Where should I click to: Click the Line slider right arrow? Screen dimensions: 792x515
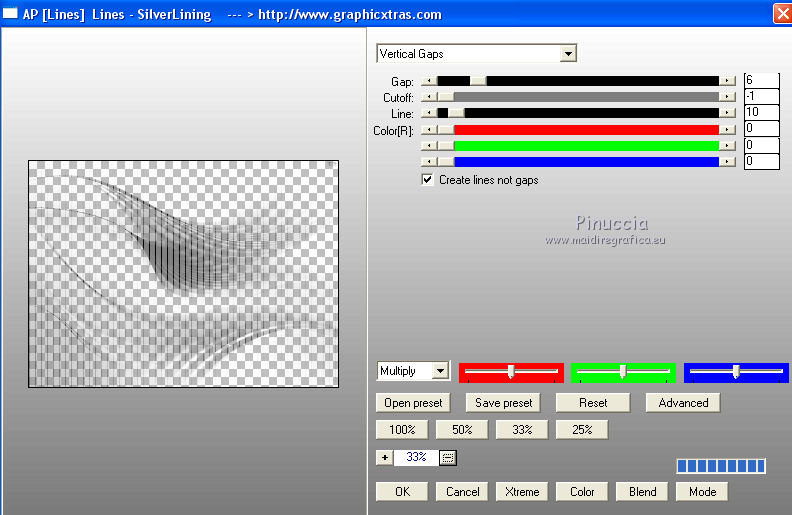[727, 113]
